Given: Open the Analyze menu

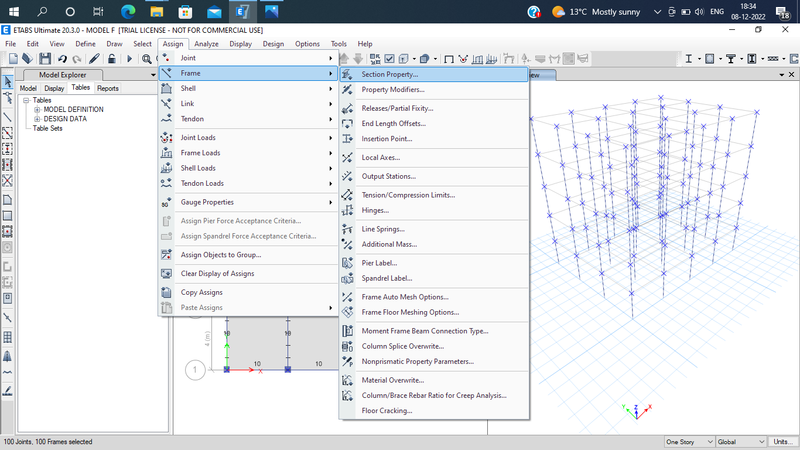Looking at the screenshot, I should tap(206, 44).
